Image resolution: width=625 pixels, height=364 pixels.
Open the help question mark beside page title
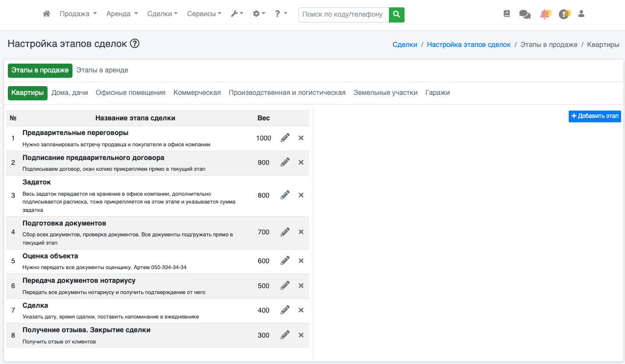point(135,44)
